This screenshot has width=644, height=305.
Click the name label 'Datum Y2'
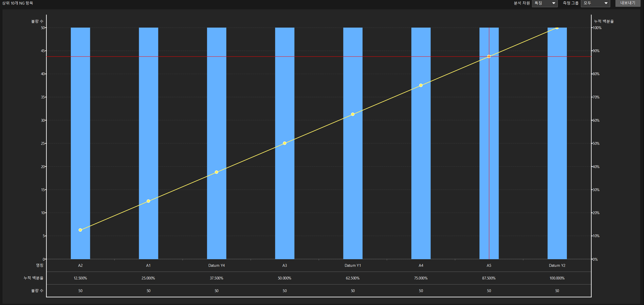pyautogui.click(x=557, y=266)
